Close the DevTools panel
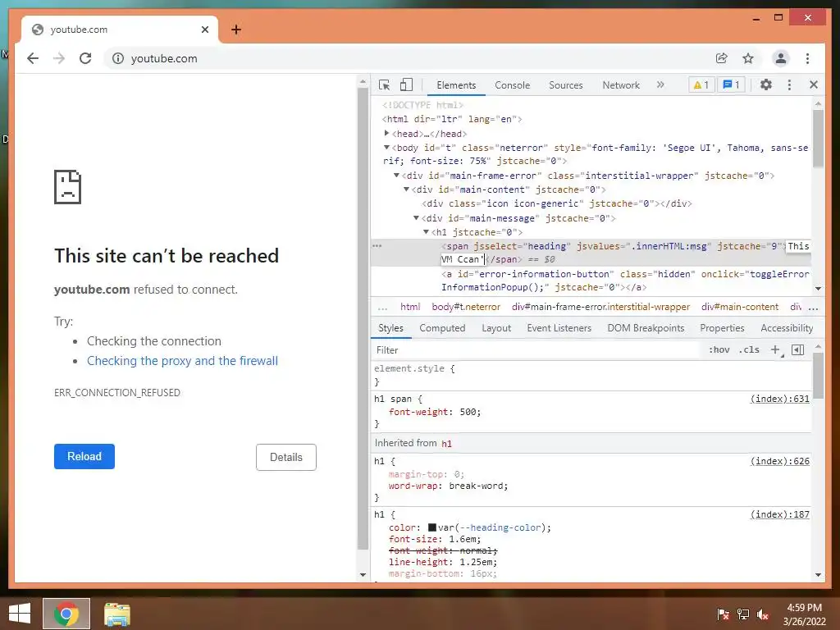The image size is (840, 630). pyautogui.click(x=814, y=84)
